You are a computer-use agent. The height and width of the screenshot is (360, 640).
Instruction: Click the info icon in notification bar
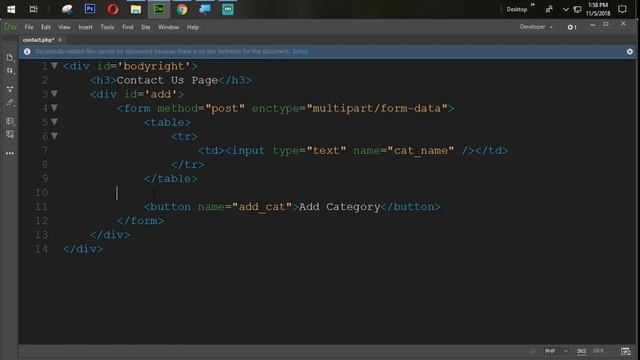pyautogui.click(x=27, y=51)
